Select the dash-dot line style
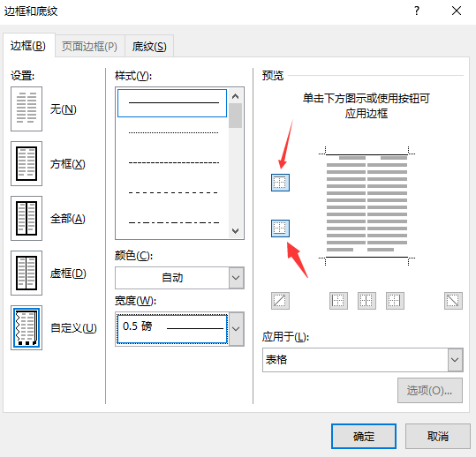The height and width of the screenshot is (457, 476). (173, 222)
